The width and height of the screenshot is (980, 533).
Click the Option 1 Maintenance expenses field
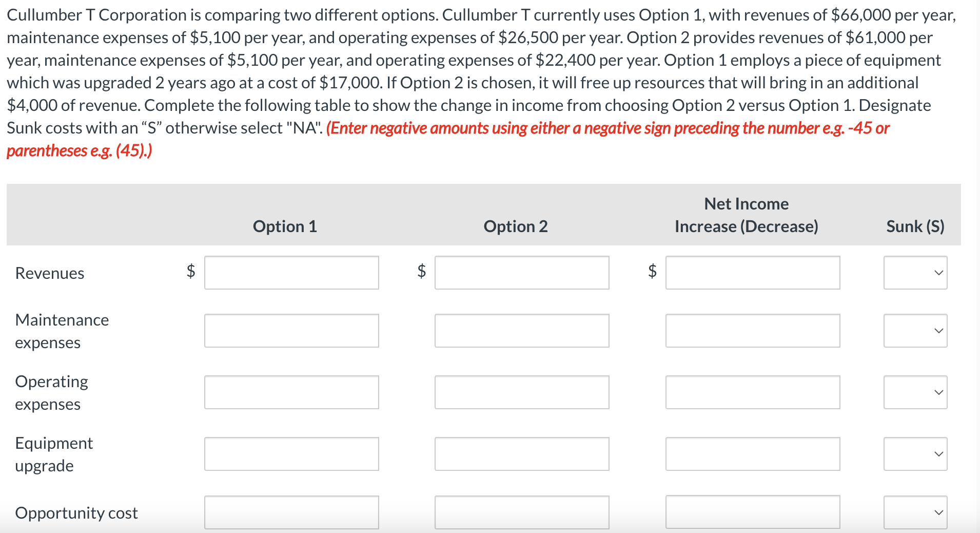point(291,331)
